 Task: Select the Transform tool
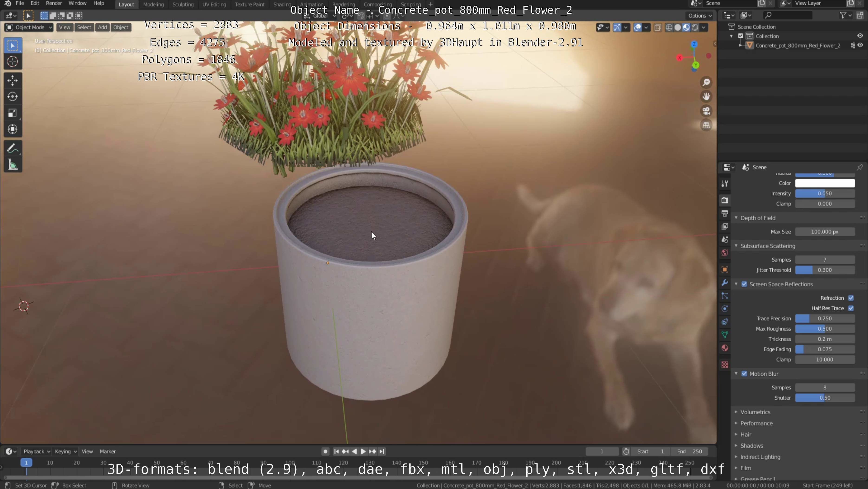13,129
